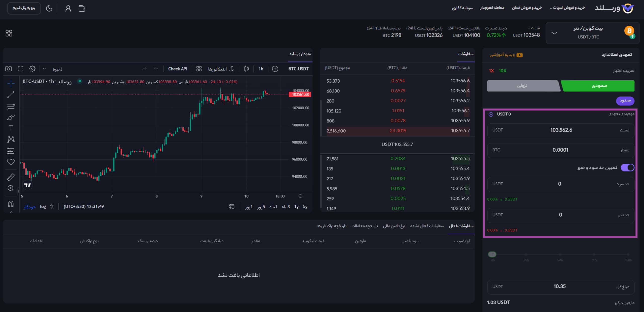Switch to سفارشات فعال نشده tab
The height and width of the screenshot is (312, 644).
click(427, 226)
